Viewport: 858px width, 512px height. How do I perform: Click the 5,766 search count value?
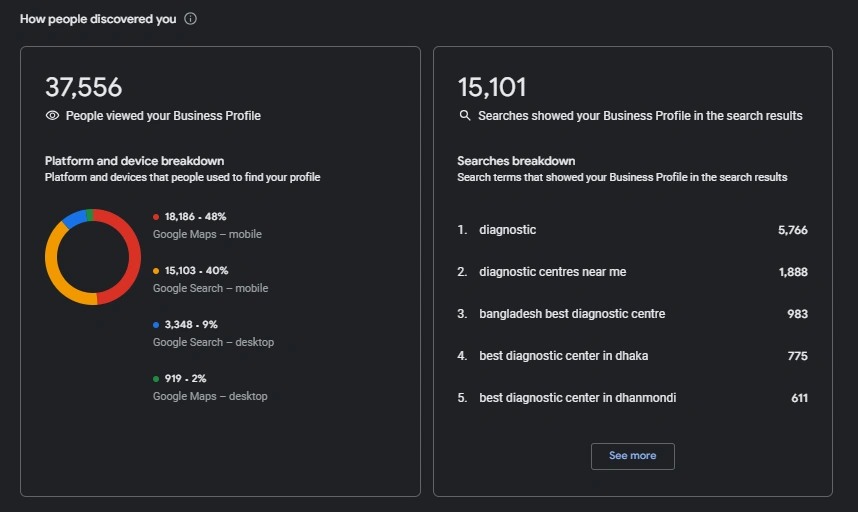[793, 230]
